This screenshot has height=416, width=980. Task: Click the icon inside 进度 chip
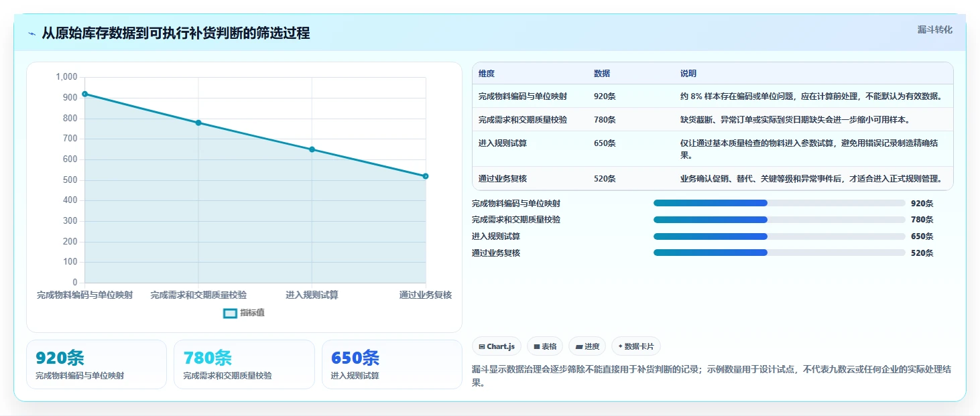(579, 347)
